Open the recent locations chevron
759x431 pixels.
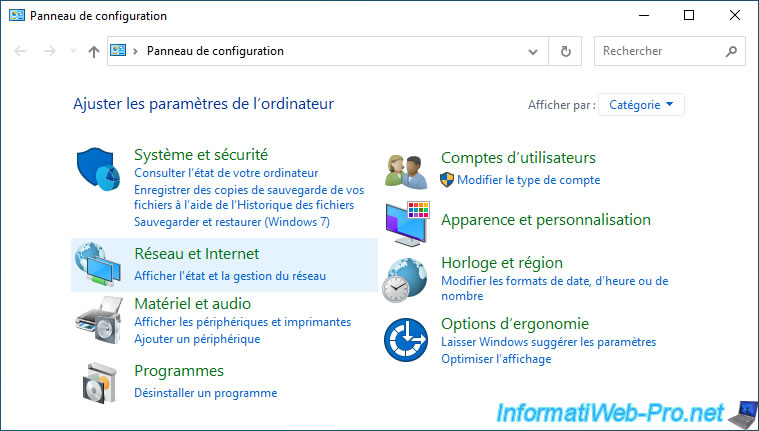[74, 51]
